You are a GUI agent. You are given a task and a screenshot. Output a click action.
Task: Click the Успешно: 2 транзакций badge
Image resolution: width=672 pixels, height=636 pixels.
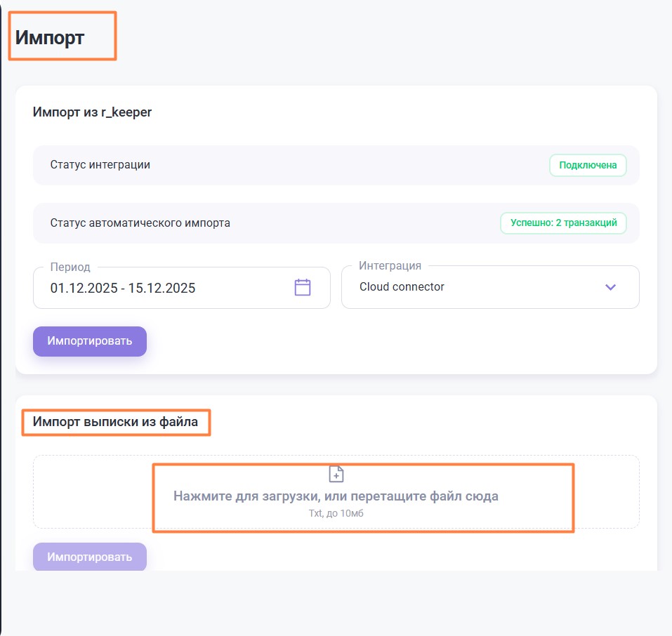(563, 223)
